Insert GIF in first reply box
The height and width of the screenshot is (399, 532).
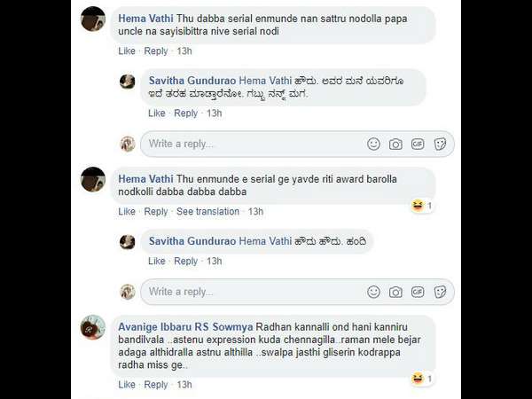coord(418,144)
